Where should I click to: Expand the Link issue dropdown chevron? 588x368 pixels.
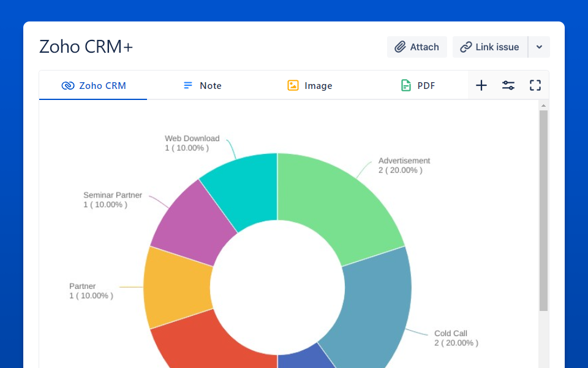(539, 47)
